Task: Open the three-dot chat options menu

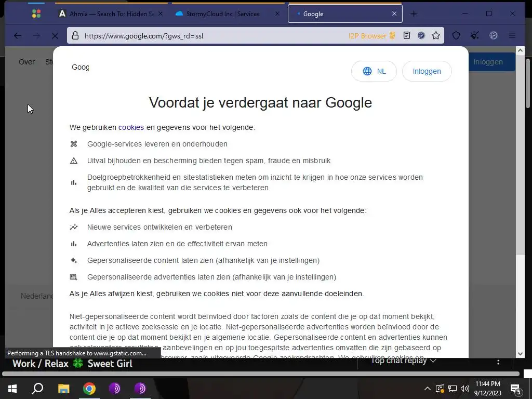Action: [x=498, y=362]
